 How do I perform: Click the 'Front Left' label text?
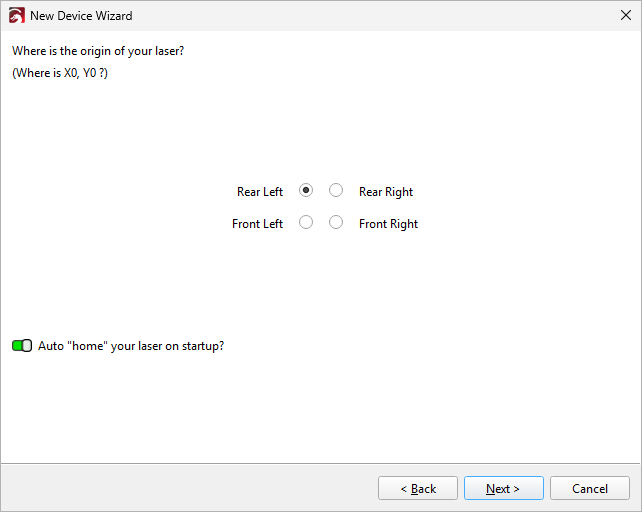click(x=257, y=224)
